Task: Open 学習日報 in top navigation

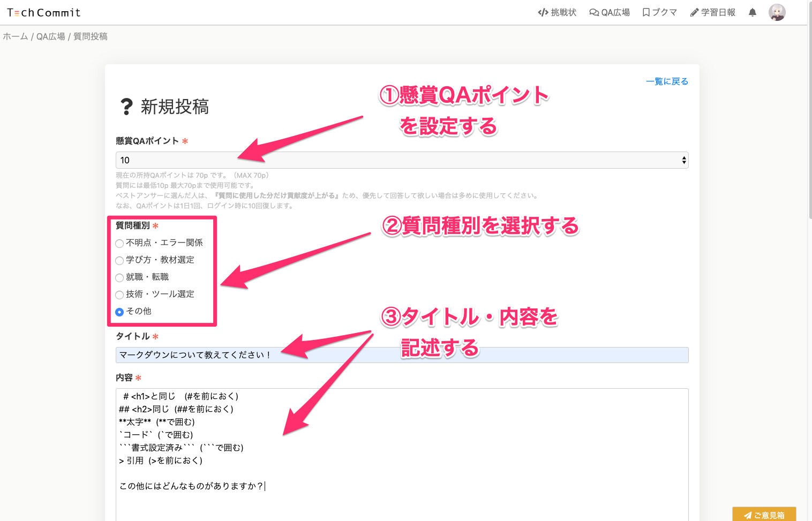Action: pos(712,12)
